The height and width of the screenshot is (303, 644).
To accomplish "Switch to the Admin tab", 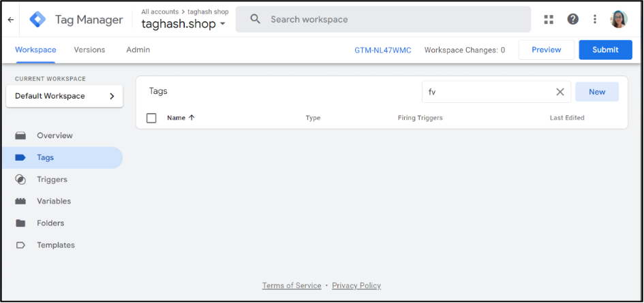I will tap(138, 50).
